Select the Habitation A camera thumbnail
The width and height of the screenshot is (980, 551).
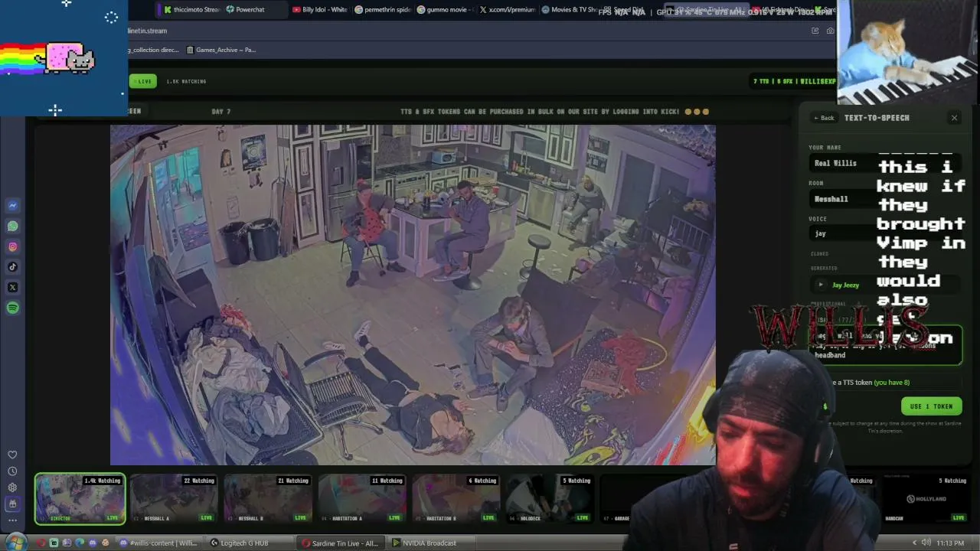point(362,499)
